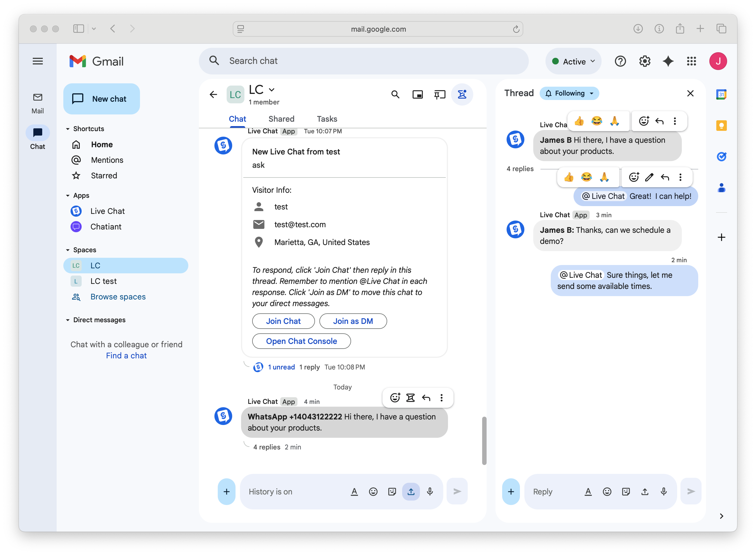Image resolution: width=756 pixels, height=555 pixels.
Task: Open Google Calendar from the side panel
Action: tap(721, 94)
